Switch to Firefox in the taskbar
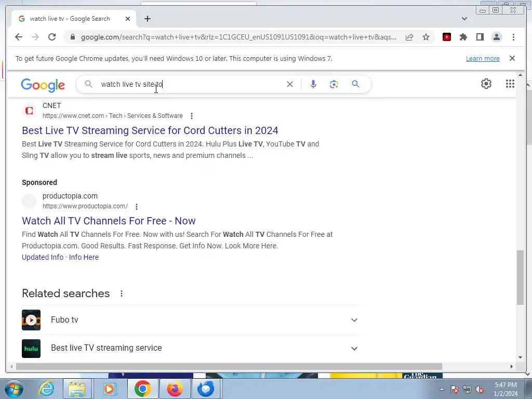Image resolution: width=532 pixels, height=399 pixels. tap(175, 389)
